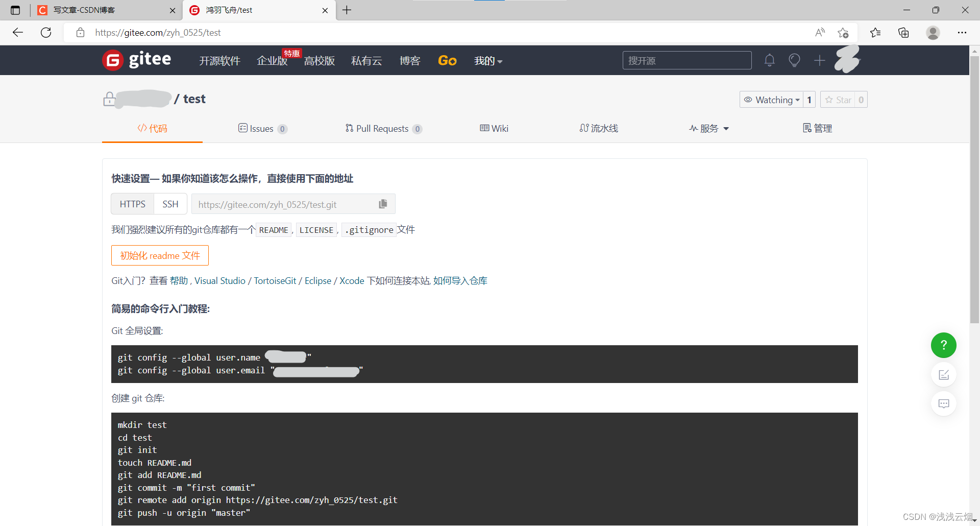Click the browser profile icon
The height and width of the screenshot is (526, 980).
coord(933,33)
